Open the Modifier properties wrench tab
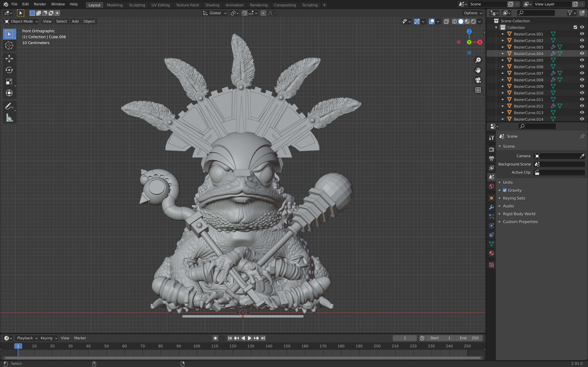 [491, 207]
